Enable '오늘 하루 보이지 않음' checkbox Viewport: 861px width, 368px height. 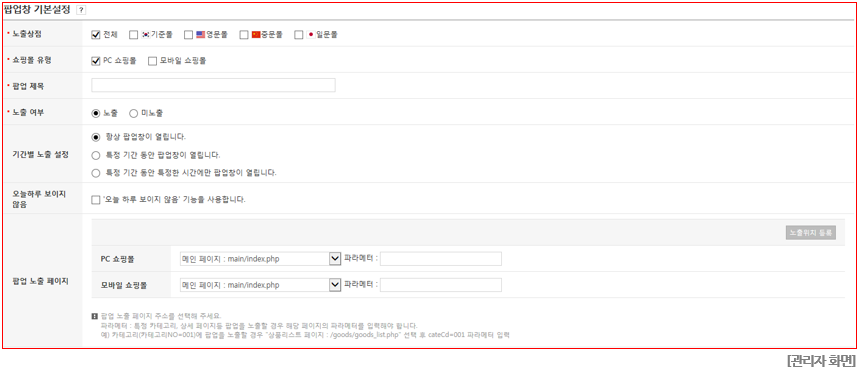click(x=96, y=200)
